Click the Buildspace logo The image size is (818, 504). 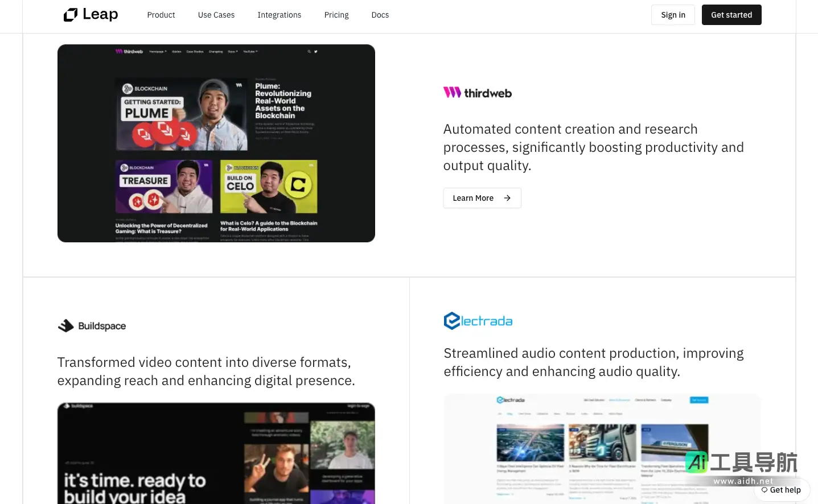[x=92, y=326]
